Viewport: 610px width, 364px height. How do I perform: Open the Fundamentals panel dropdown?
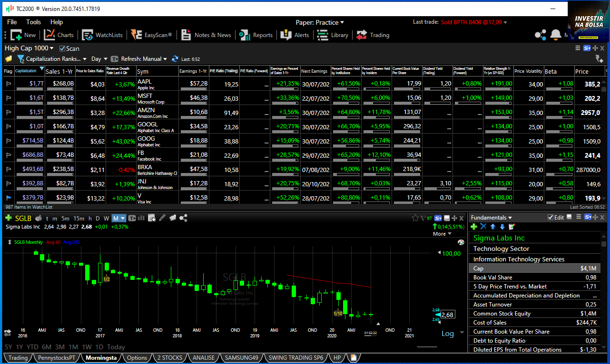point(492,218)
